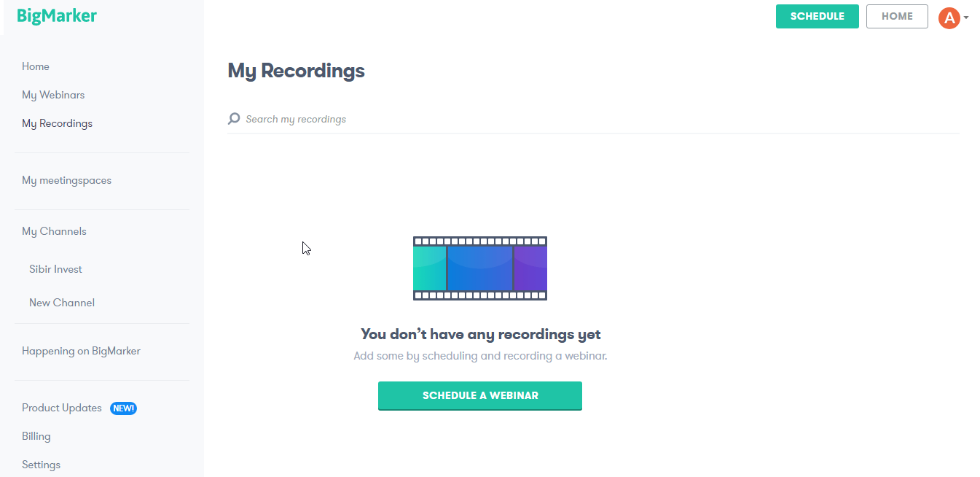
Task: Open Home in the sidebar
Action: point(36,66)
